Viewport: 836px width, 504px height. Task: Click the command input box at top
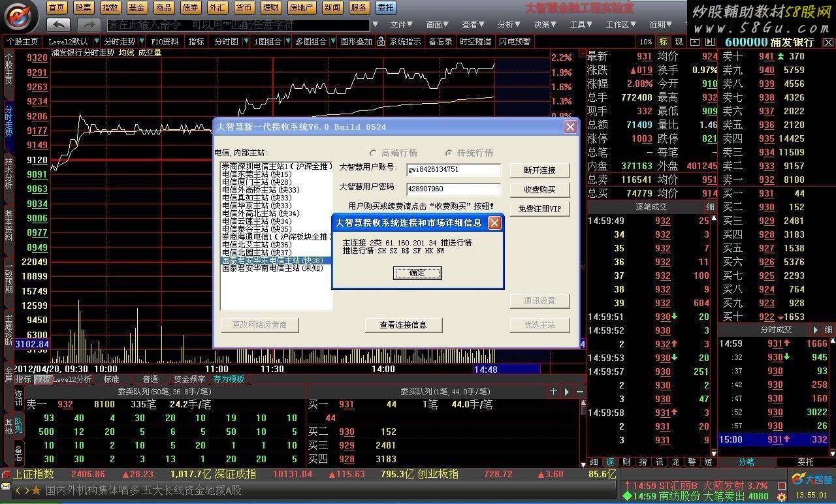point(238,25)
